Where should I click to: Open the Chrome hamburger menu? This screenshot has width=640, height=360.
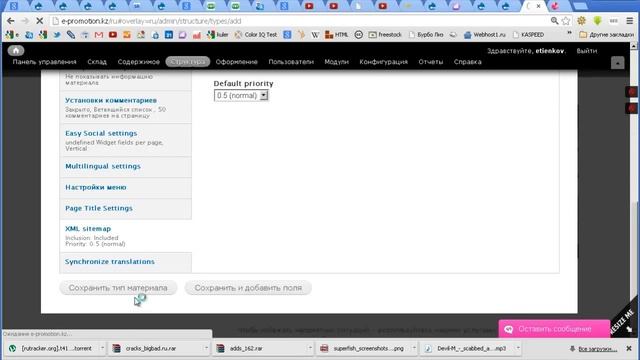(630, 21)
